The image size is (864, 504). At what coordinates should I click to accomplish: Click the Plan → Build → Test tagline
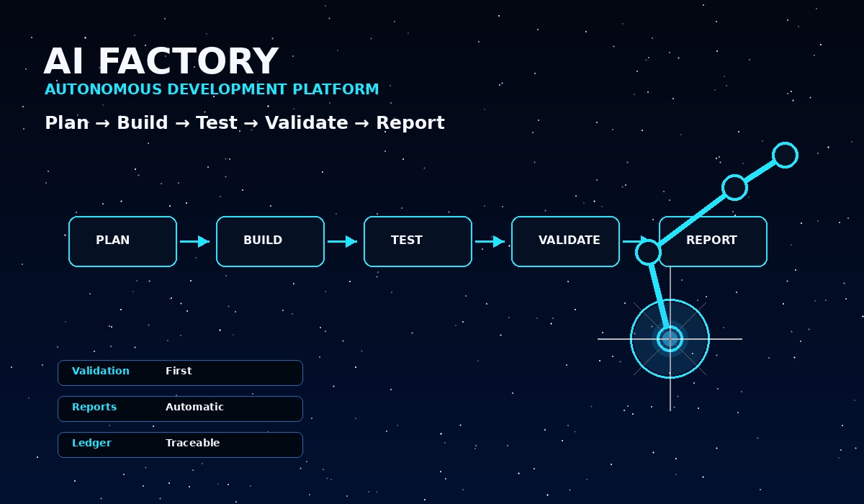point(245,123)
